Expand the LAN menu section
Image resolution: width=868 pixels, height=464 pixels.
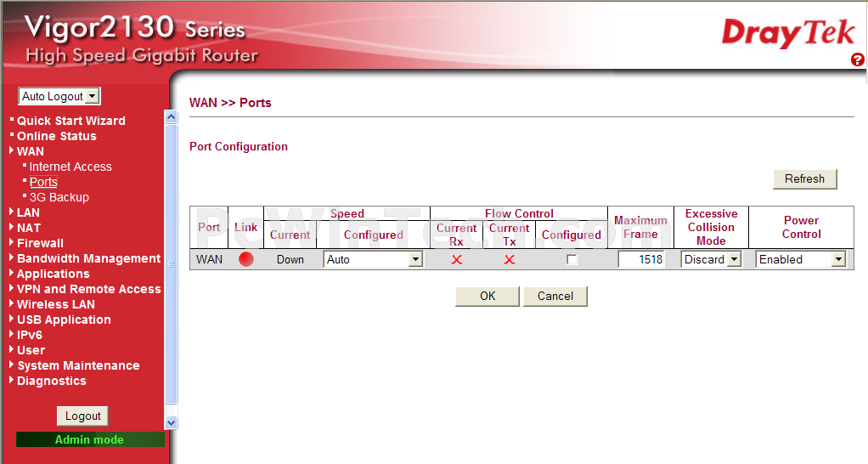point(28,212)
